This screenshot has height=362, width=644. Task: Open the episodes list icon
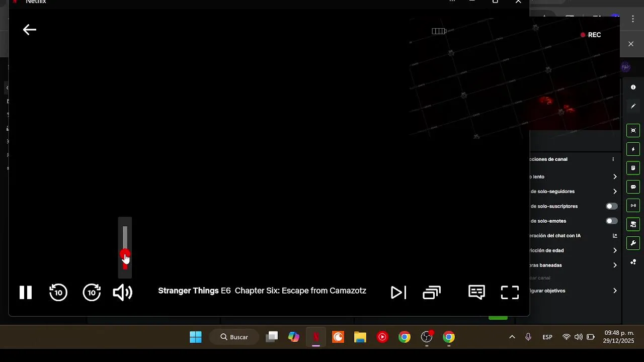432,292
